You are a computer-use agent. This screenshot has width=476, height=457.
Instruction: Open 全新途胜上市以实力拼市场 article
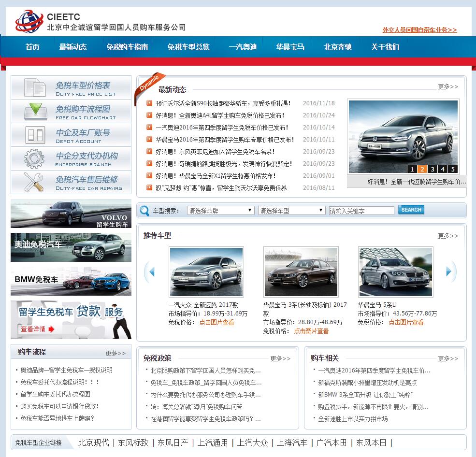pyautogui.click(x=353, y=419)
